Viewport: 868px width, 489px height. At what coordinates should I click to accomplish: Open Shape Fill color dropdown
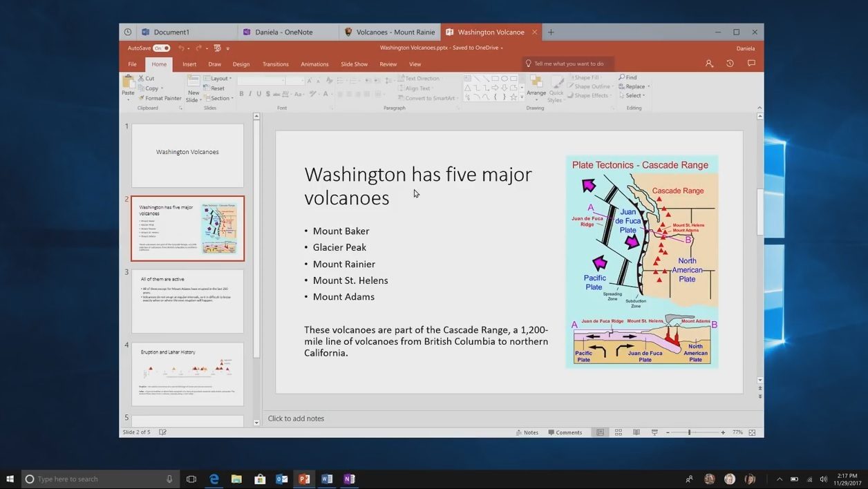[585, 78]
